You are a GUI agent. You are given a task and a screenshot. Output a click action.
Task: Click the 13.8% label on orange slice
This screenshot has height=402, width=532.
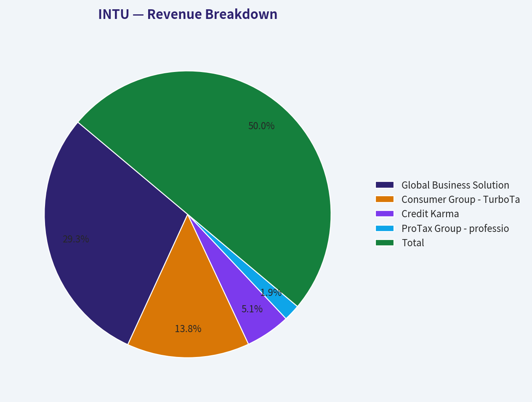188,329
